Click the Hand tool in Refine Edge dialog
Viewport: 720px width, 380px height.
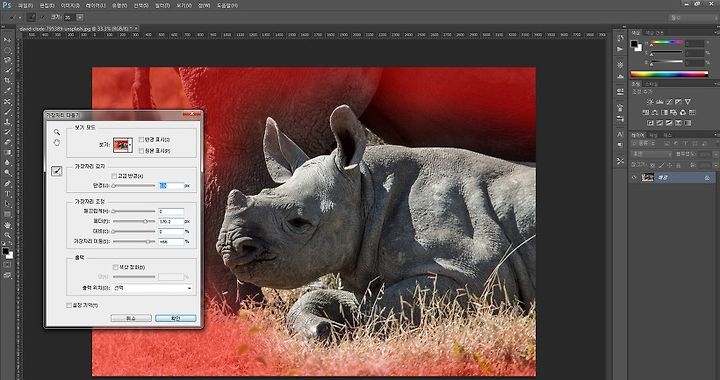[56, 143]
